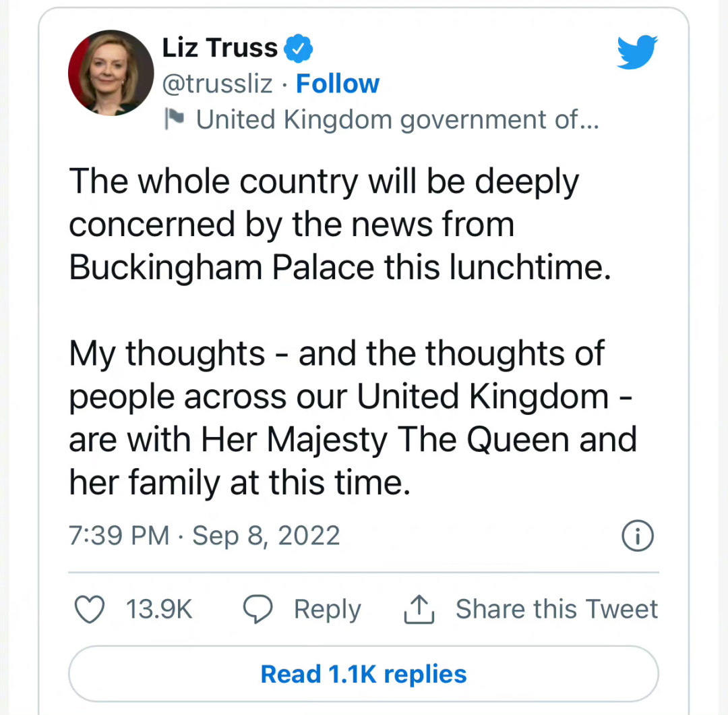
Task: Click the Sep 8, 2022 date
Action: [266, 536]
